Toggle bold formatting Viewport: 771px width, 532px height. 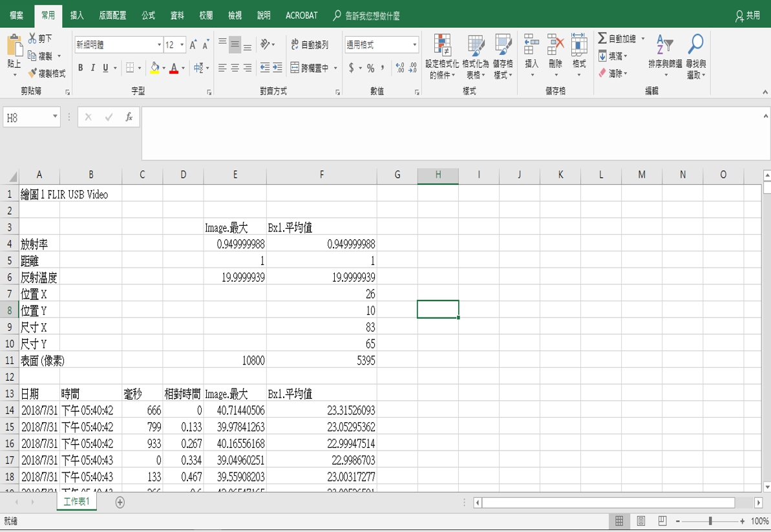tap(80, 68)
